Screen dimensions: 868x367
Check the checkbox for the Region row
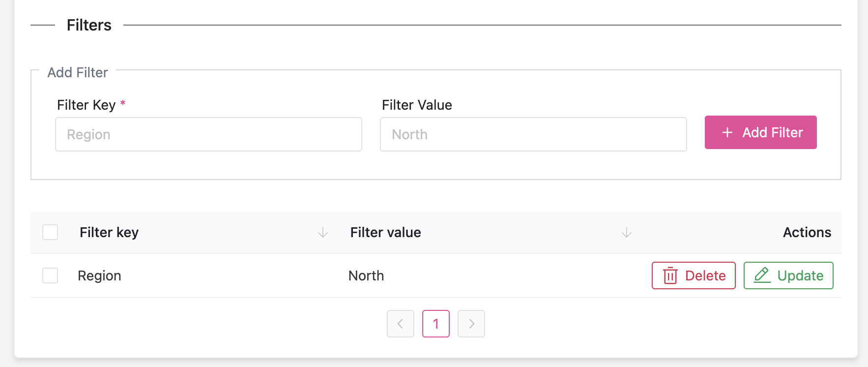click(x=50, y=275)
